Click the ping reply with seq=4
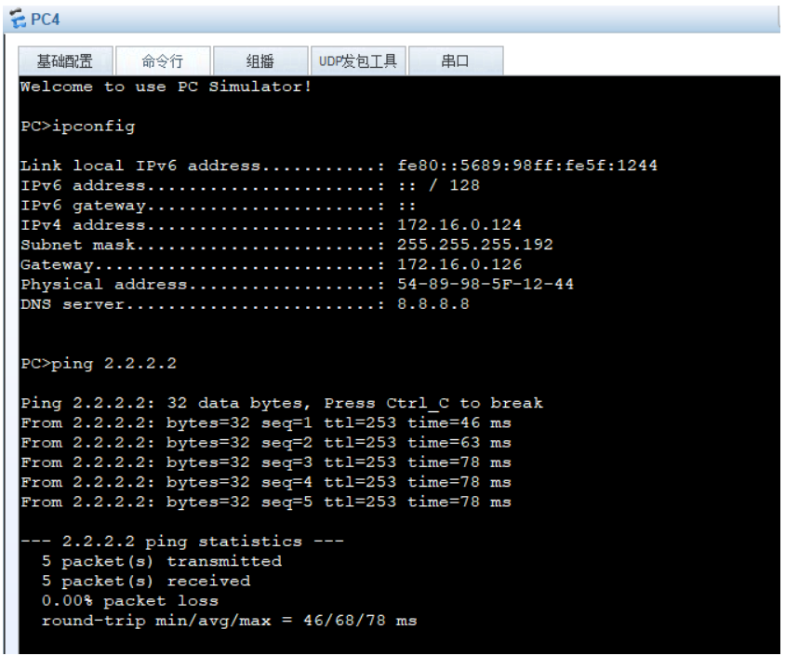The width and height of the screenshot is (812, 656). pyautogui.click(x=266, y=482)
